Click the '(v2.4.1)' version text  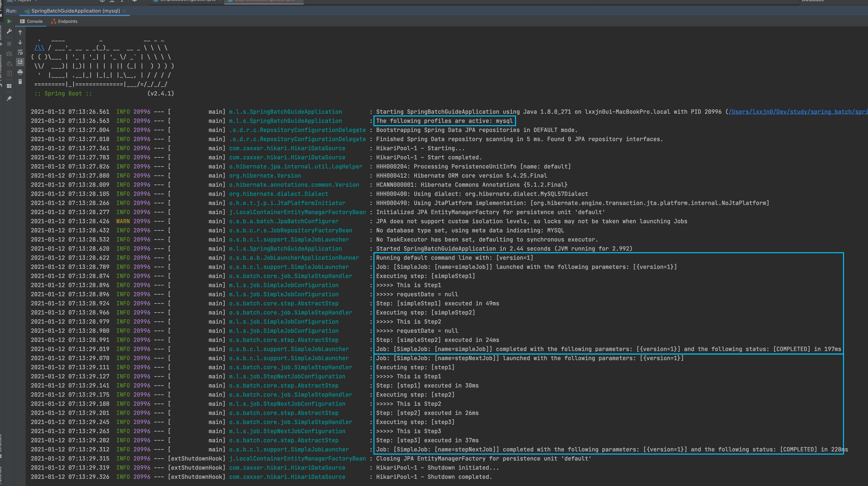[x=161, y=93]
